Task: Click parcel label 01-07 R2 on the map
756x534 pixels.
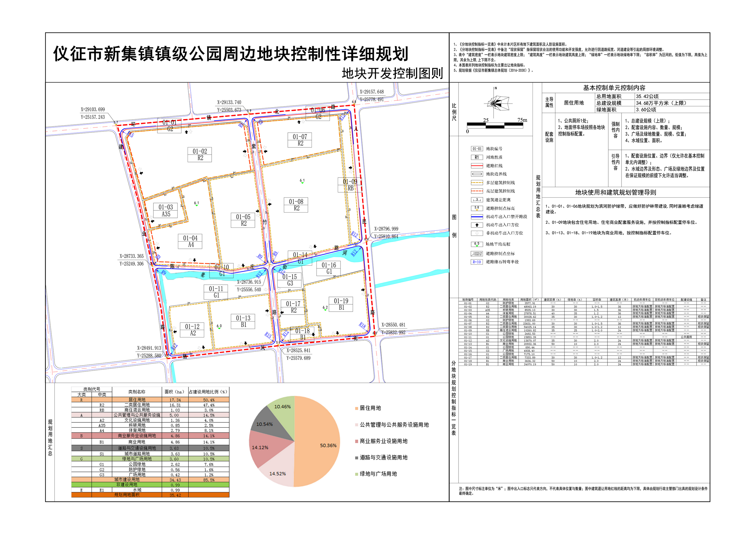Action: [300, 140]
